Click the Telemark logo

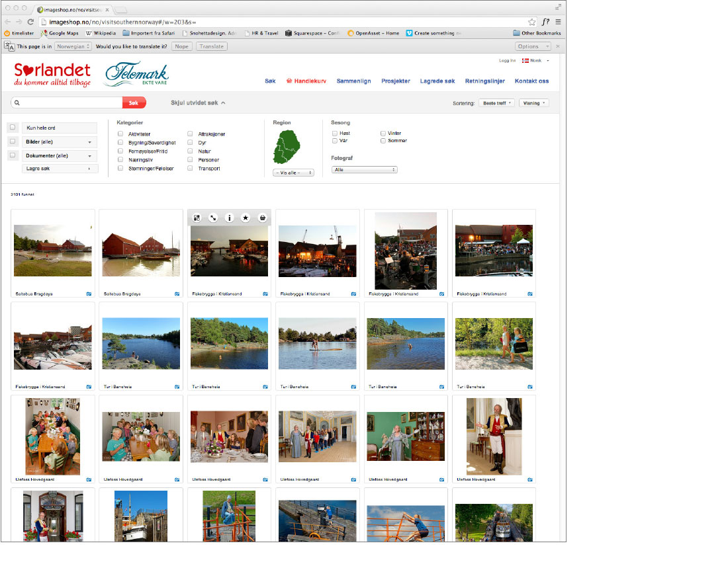(136, 74)
